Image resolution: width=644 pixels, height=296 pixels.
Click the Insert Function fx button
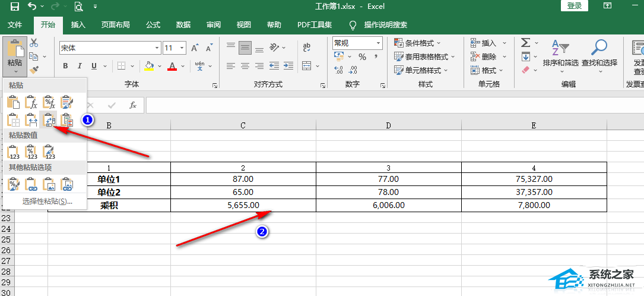click(x=133, y=105)
